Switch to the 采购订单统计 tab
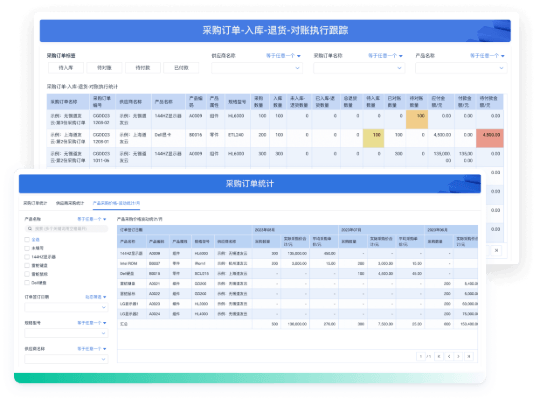This screenshot has height=399, width=540. pos(35,203)
